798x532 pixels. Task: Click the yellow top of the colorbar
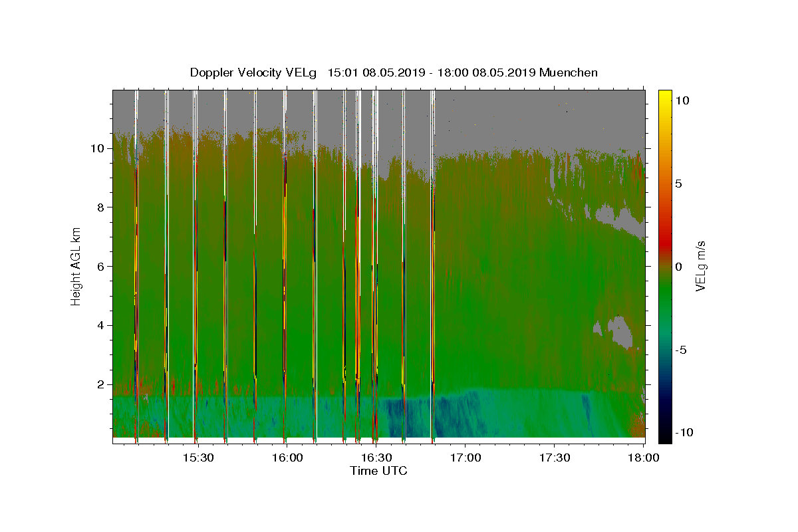(x=665, y=96)
